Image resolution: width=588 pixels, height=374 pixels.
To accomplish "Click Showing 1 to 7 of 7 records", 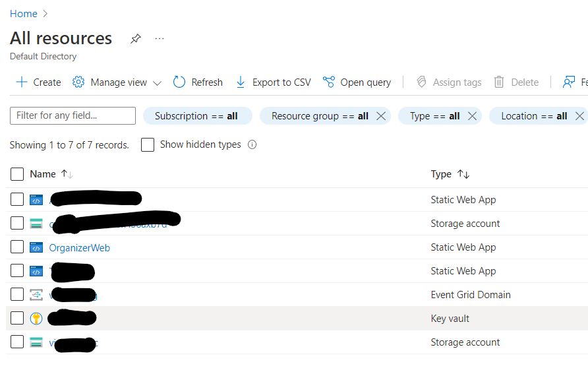I will tap(69, 145).
